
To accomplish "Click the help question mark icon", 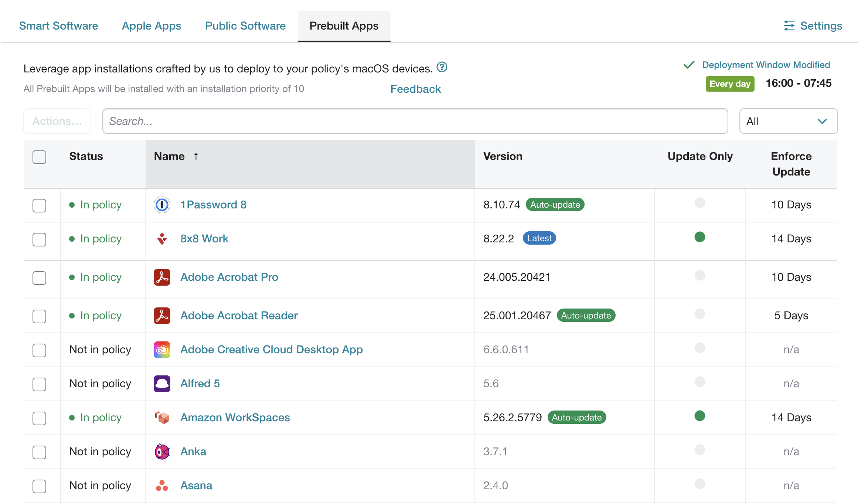I will point(442,67).
